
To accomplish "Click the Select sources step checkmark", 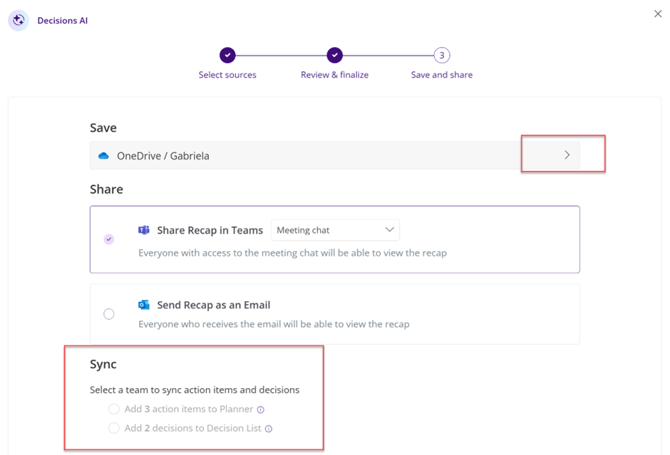I will (x=228, y=56).
